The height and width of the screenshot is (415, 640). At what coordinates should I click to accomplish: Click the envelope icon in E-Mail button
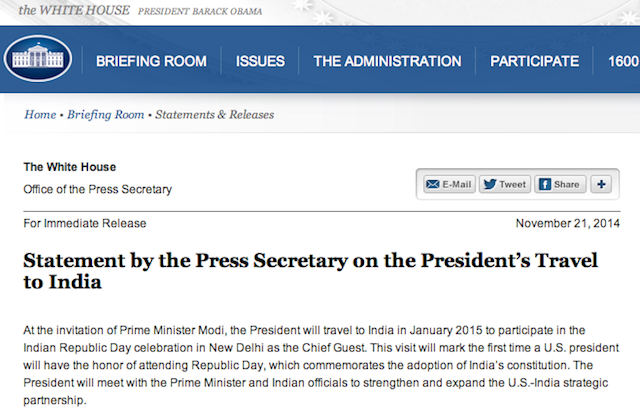coord(433,184)
